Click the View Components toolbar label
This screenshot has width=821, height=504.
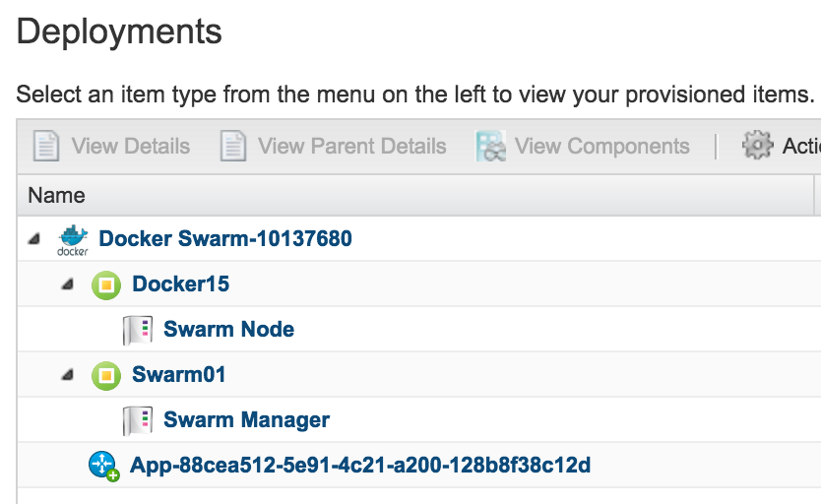tap(601, 147)
